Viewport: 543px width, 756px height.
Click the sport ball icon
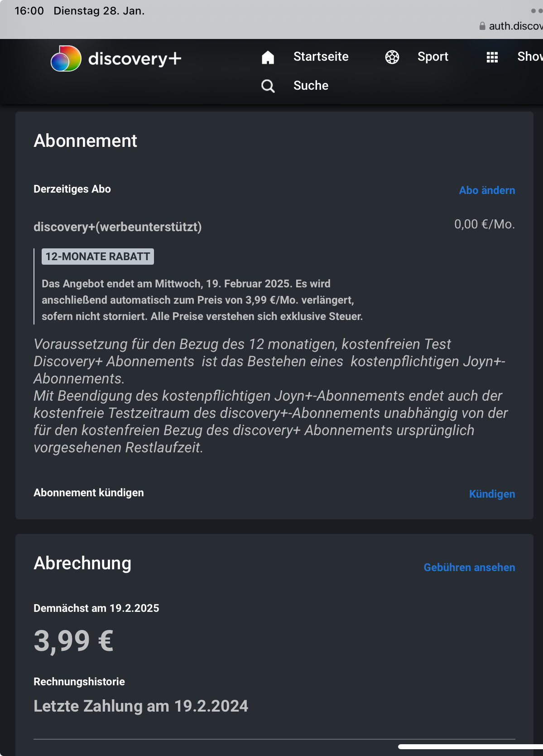coord(392,57)
